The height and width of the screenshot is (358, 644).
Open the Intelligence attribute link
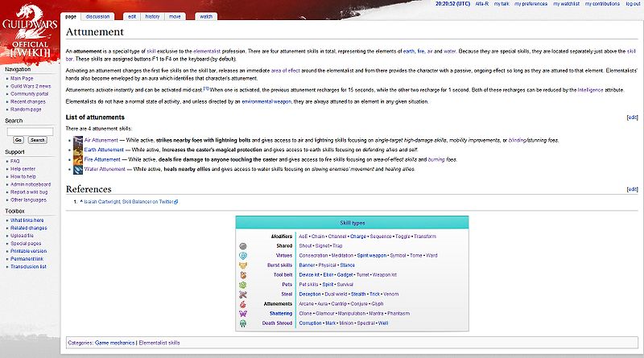click(590, 90)
